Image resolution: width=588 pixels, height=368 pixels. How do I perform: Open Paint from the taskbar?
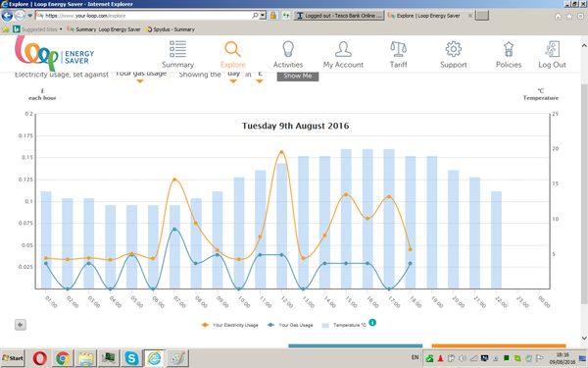point(177,358)
